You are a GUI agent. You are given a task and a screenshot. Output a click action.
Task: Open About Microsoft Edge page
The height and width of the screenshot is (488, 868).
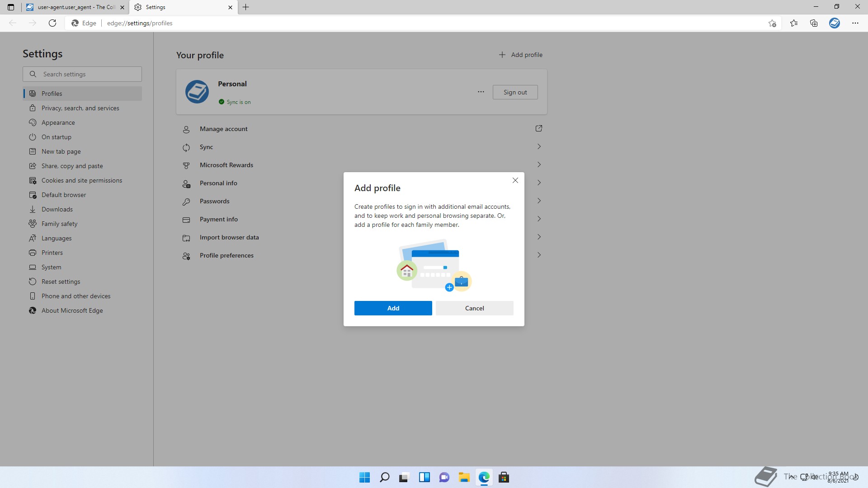click(x=82, y=310)
